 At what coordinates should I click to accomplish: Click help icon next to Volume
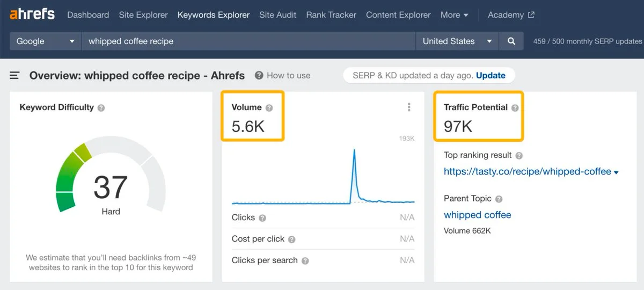269,108
